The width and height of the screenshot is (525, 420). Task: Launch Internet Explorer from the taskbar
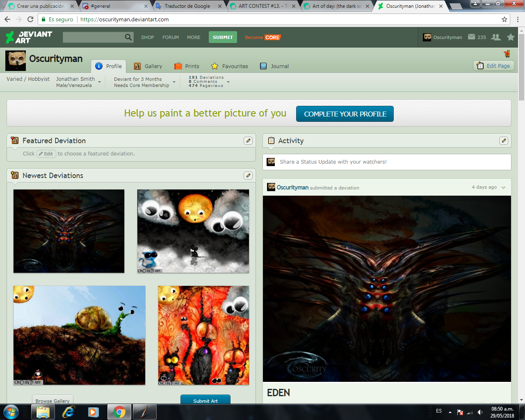(68, 412)
